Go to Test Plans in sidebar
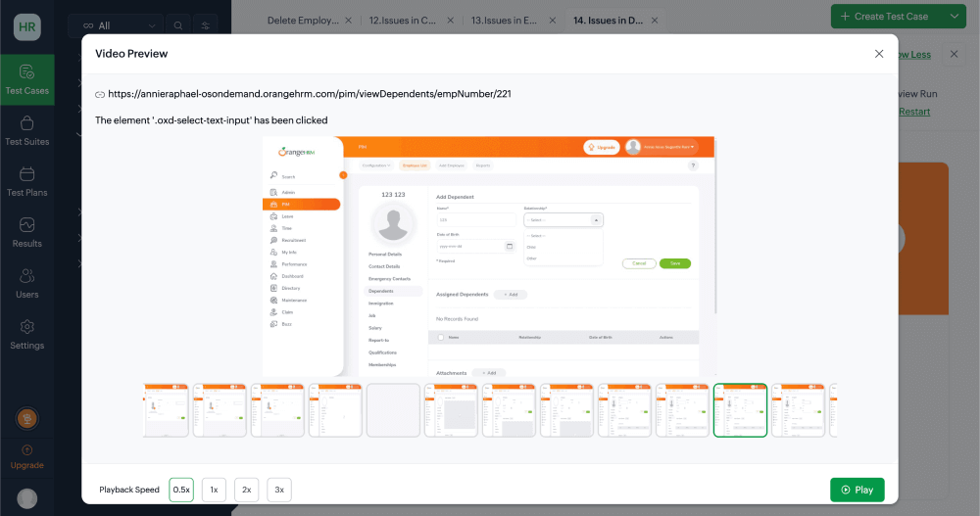This screenshot has height=516, width=980. (x=26, y=182)
